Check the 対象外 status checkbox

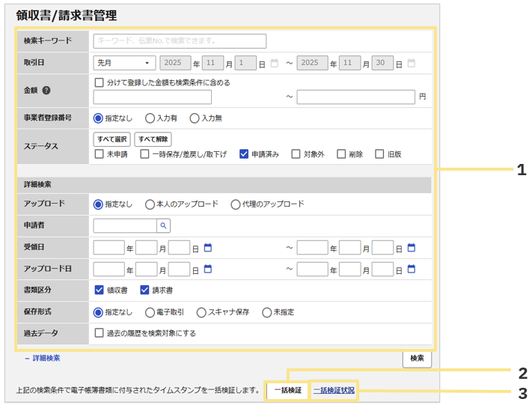pos(296,154)
